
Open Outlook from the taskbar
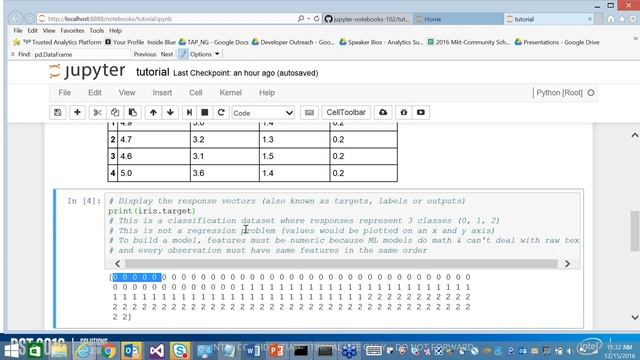[132, 351]
